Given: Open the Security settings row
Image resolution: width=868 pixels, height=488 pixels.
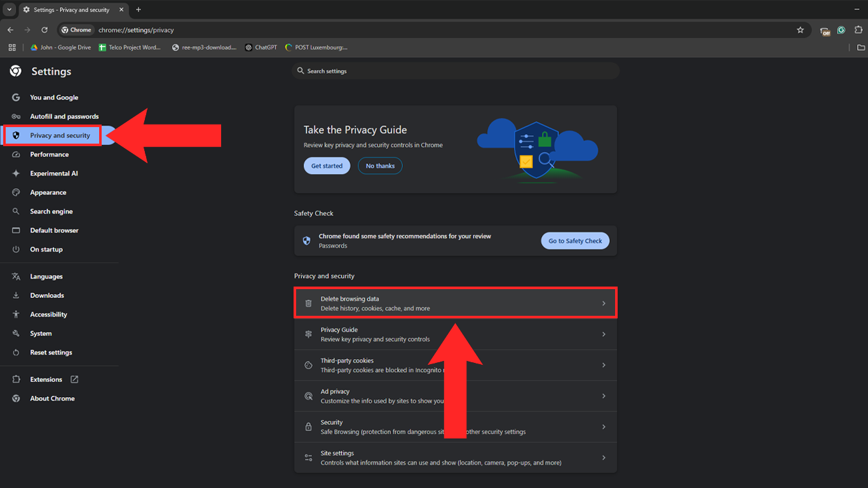Looking at the screenshot, I should click(x=455, y=427).
